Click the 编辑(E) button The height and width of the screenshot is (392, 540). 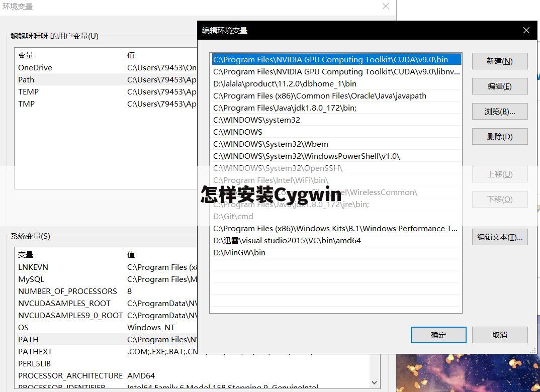[x=500, y=86]
